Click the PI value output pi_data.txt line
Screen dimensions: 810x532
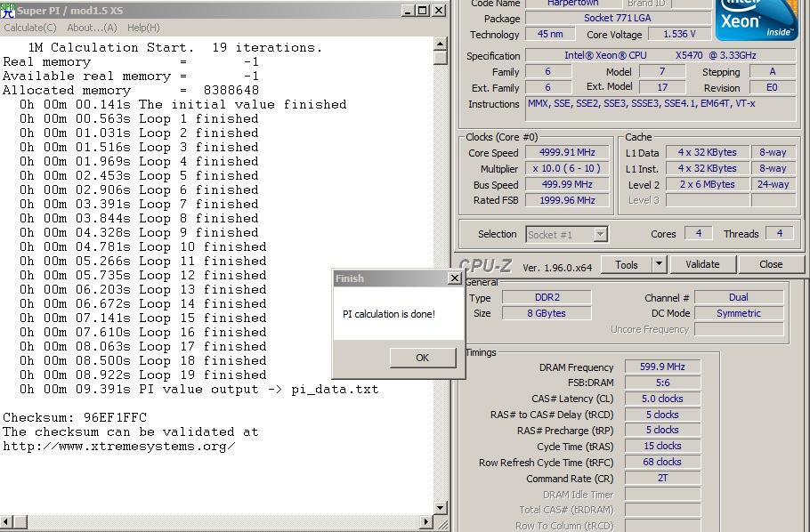(x=198, y=390)
